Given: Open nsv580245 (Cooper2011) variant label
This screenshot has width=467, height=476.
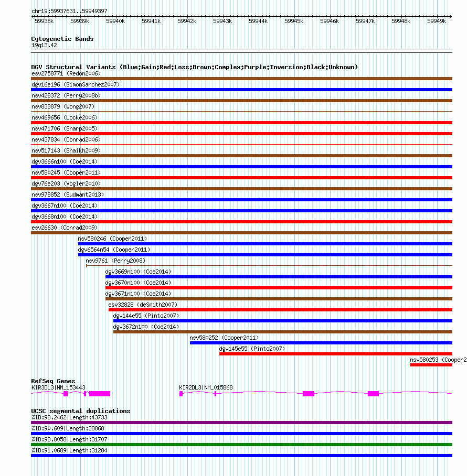Looking at the screenshot, I should 66,172.
